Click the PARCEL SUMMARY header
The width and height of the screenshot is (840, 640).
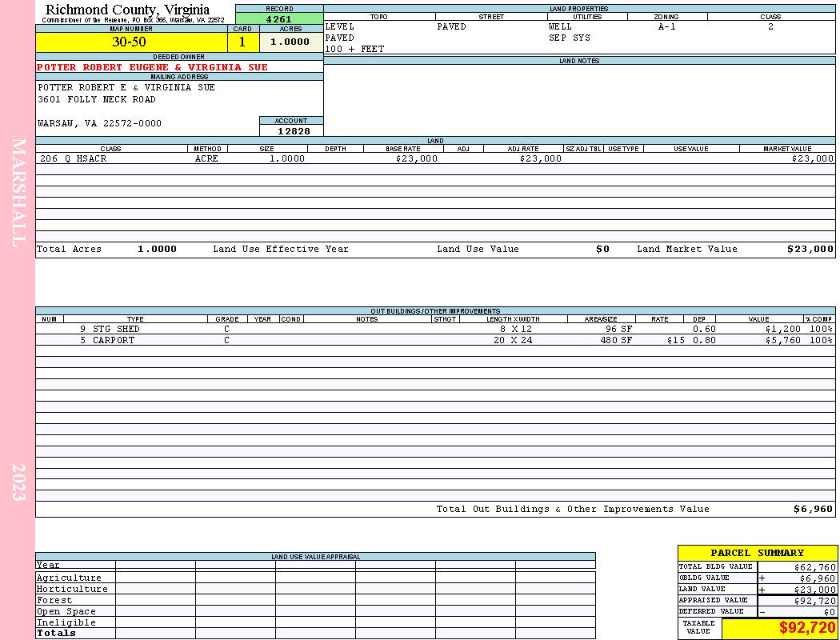(757, 553)
